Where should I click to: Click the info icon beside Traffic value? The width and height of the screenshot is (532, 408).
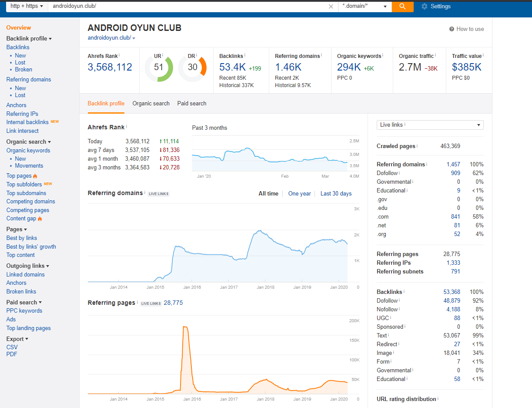tap(483, 56)
